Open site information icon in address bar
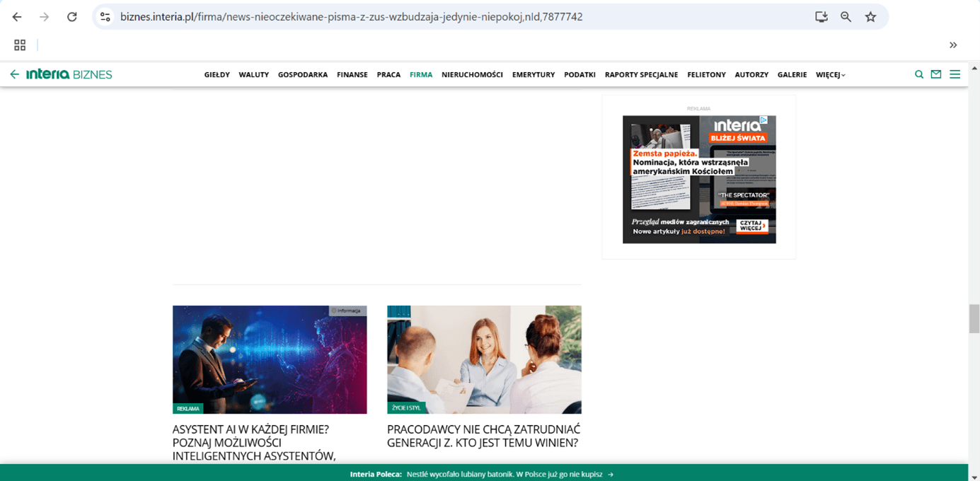 tap(105, 17)
